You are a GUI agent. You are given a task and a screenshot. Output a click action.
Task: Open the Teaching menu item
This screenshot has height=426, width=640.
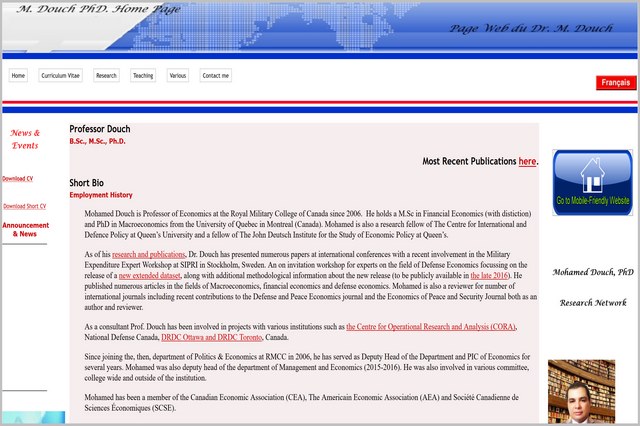click(x=143, y=75)
